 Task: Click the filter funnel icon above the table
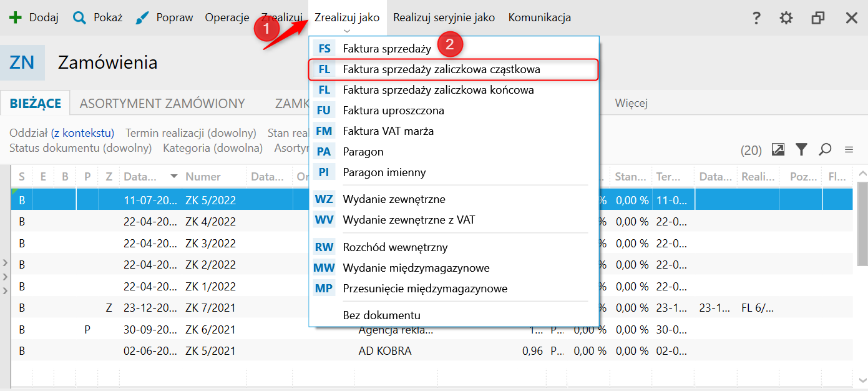801,149
